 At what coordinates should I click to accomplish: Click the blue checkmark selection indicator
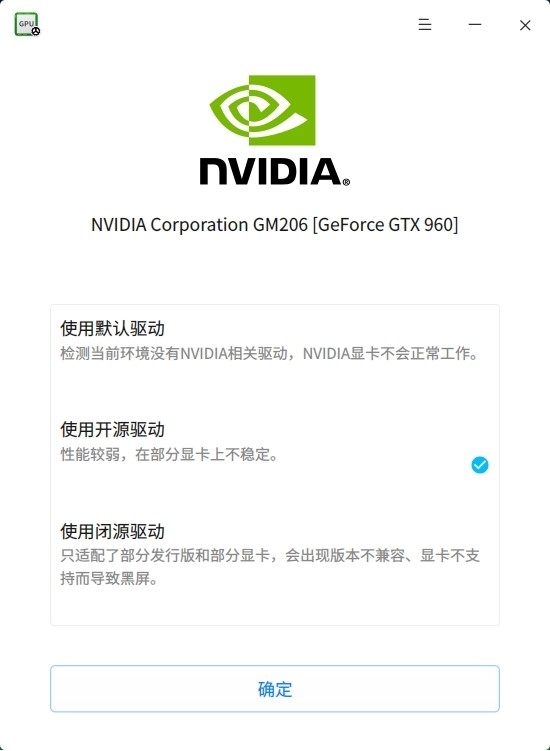480,465
